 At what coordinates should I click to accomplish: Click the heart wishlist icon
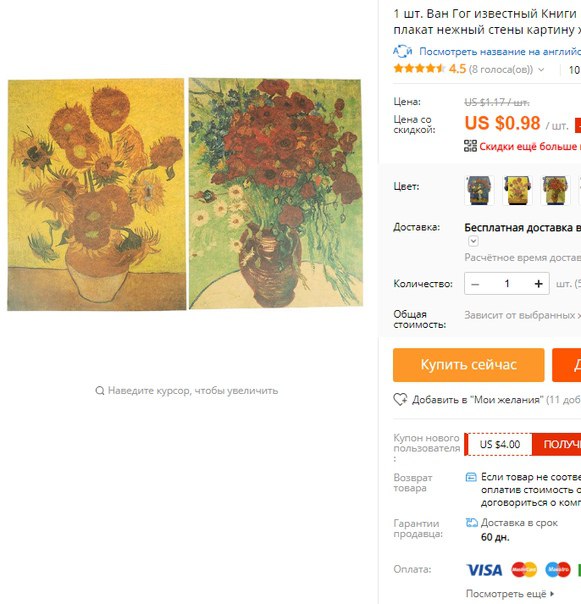[x=400, y=399]
